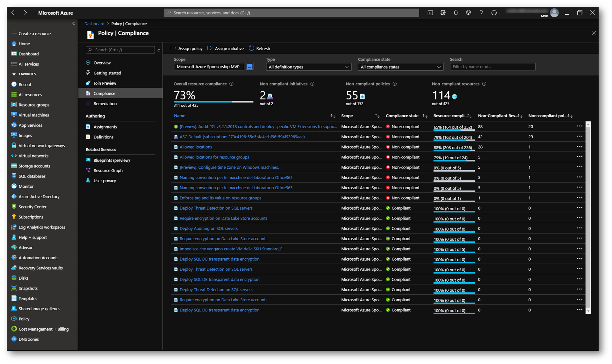Open more options for Deploy Auditing on SQL servers
This screenshot has width=612, height=364.
coord(580,228)
